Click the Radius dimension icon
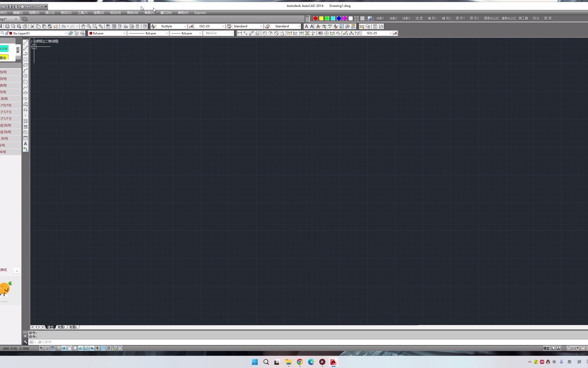Screen dimensions: 588x368 pyautogui.click(x=265, y=33)
